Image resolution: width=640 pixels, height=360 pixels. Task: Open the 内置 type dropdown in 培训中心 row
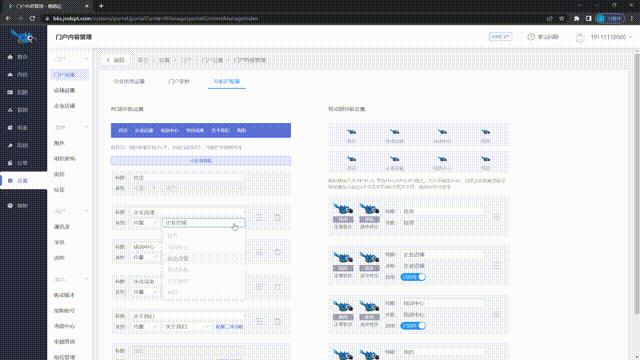pyautogui.click(x=145, y=258)
